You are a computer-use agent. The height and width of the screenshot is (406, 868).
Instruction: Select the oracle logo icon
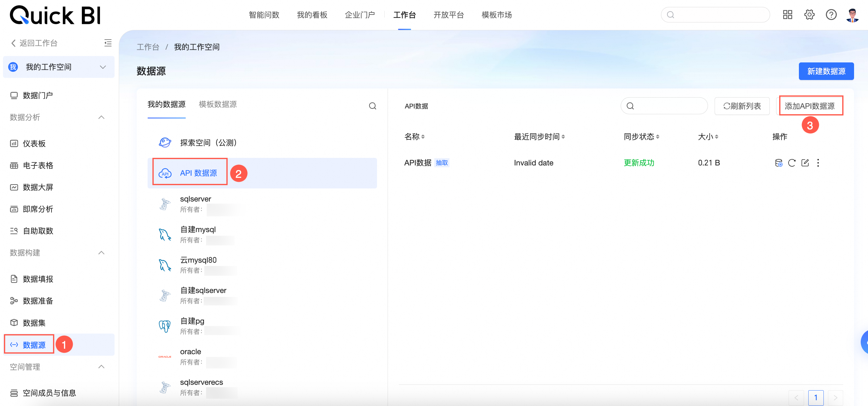coord(165,357)
